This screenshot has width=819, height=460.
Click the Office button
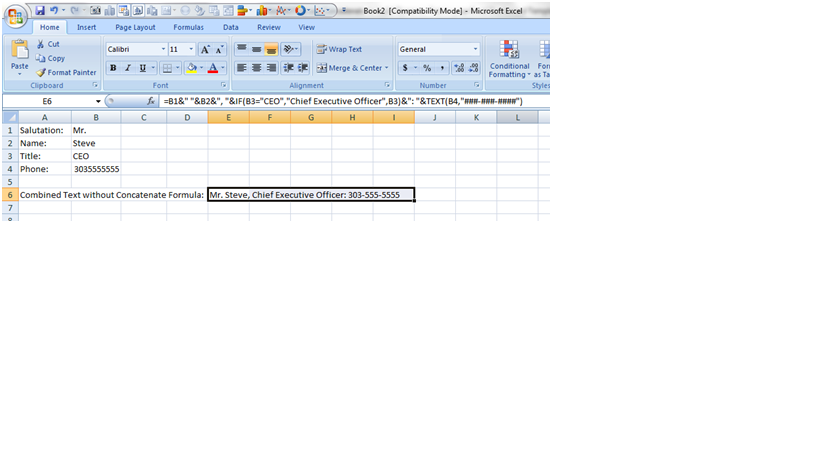pyautogui.click(x=16, y=17)
